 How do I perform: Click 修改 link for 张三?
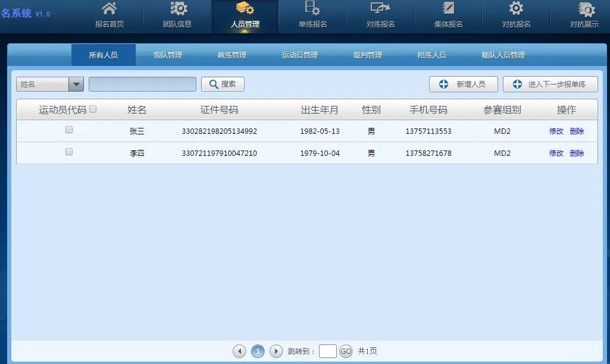point(556,131)
